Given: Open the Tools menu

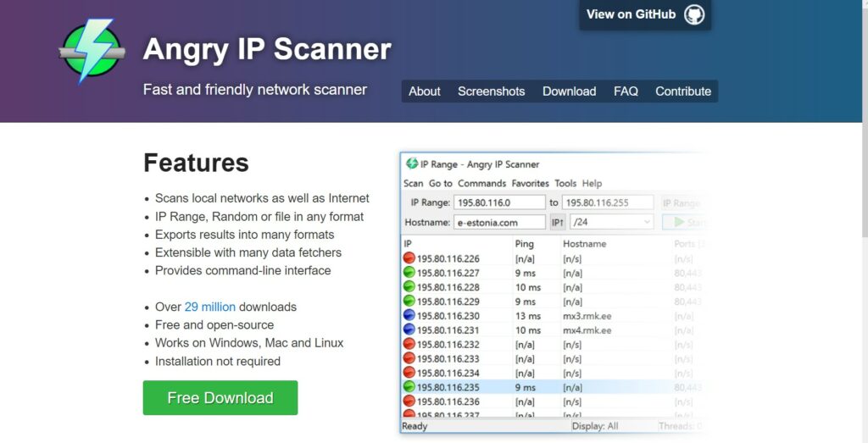Looking at the screenshot, I should pos(565,183).
